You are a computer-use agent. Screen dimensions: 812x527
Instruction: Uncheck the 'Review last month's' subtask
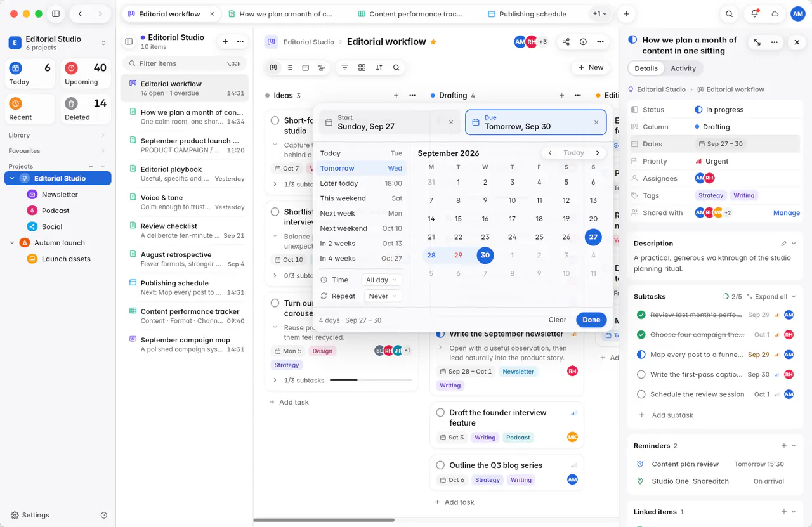(x=641, y=315)
